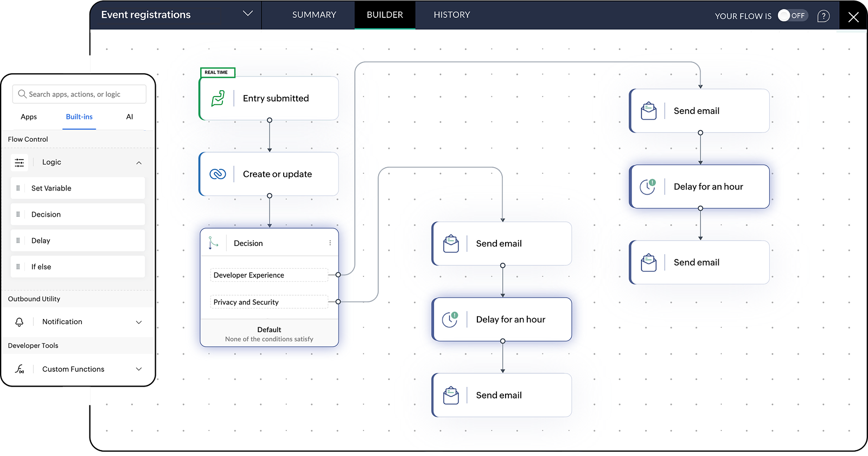The width and height of the screenshot is (868, 456).
Task: Click the Decision branch icon
Action: [213, 243]
